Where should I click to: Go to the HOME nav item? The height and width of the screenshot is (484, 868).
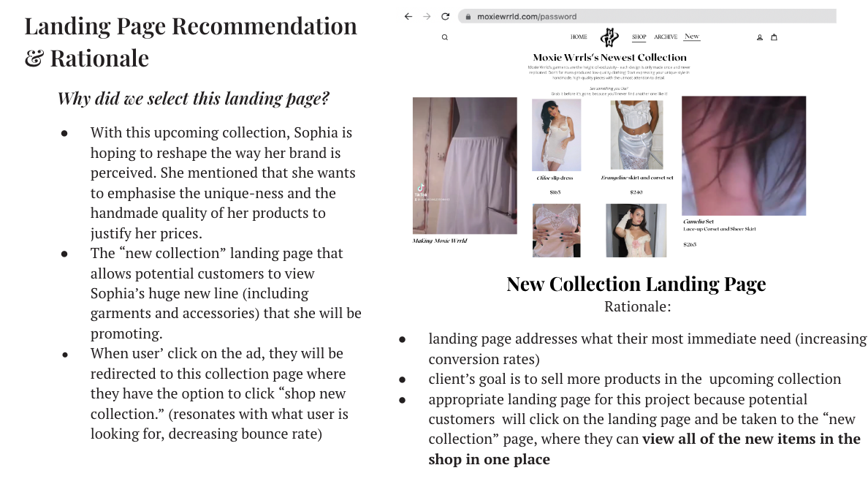tap(579, 37)
